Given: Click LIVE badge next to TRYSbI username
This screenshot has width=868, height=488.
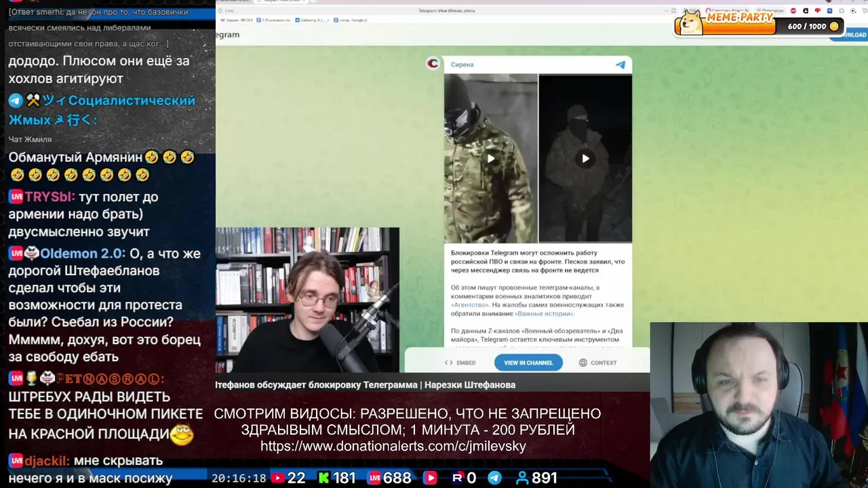Looking at the screenshot, I should point(16,197).
